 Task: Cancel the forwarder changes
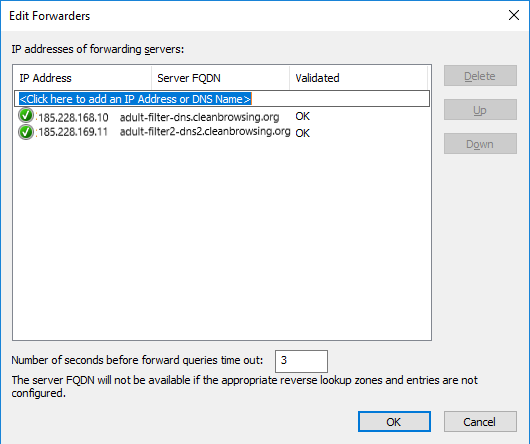tap(480, 422)
